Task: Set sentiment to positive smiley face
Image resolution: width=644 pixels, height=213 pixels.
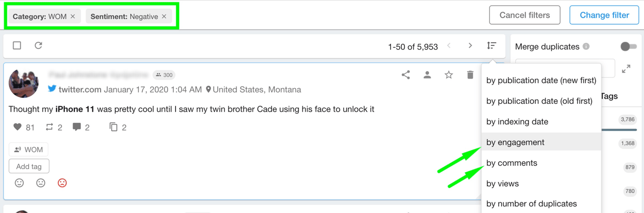Action: (20, 183)
